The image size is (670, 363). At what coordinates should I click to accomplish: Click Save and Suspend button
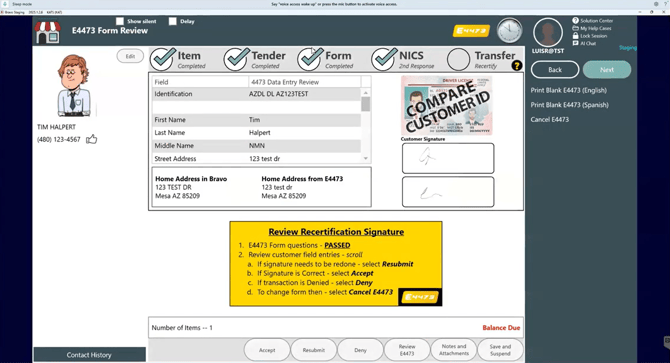[500, 350]
